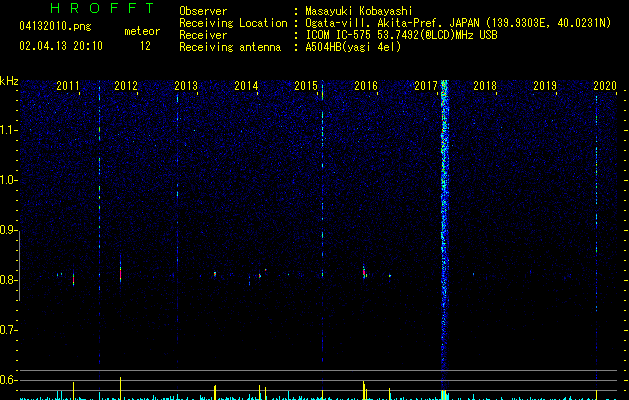Viewport: 629px width, 400px height.
Task: Click the grey frequency range bar beside 0.8
Action: (x=19, y=266)
